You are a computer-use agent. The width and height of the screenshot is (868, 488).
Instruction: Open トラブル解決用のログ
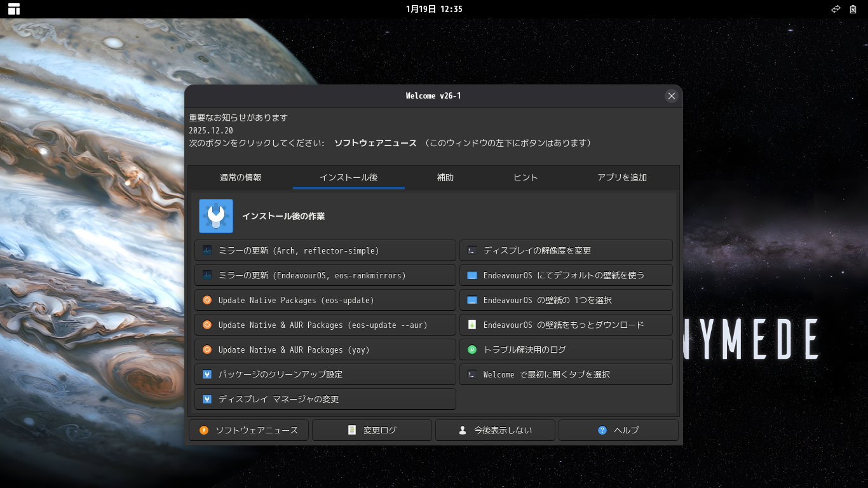click(x=566, y=349)
